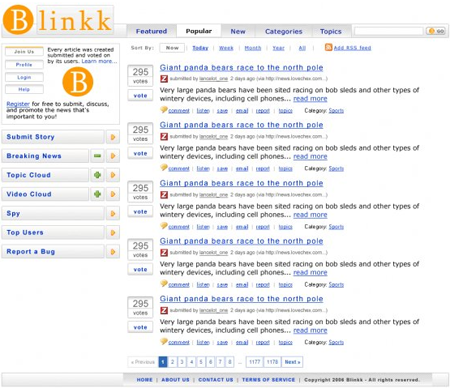The width and height of the screenshot is (450, 388).
Task: Go to page 5 in pagination
Action: coord(201,362)
